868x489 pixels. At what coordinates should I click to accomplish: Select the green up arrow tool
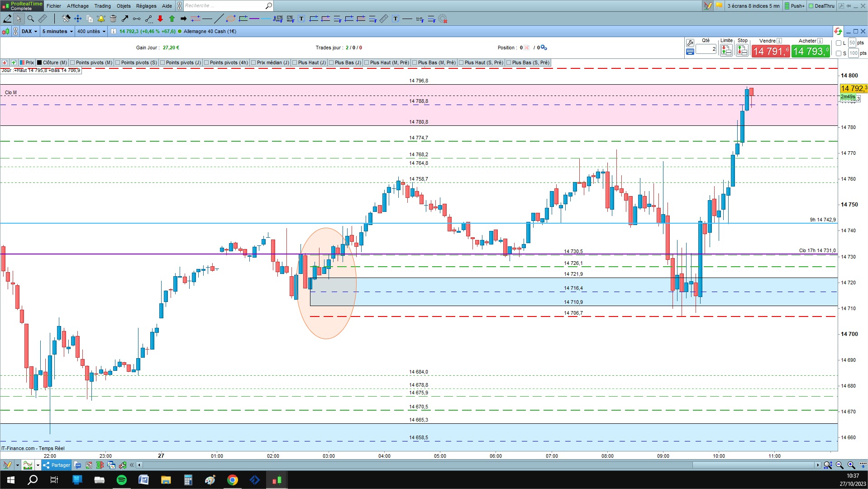[172, 19]
